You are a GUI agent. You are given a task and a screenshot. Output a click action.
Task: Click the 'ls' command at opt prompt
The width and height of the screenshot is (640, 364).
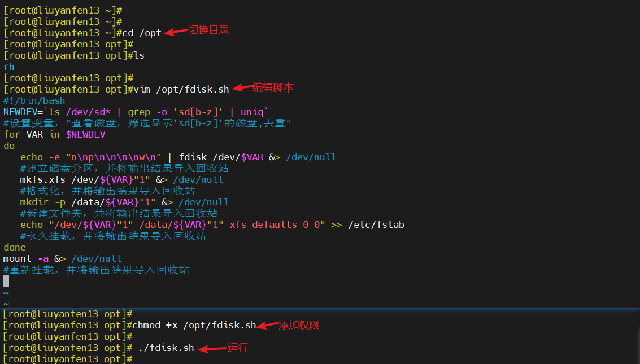[x=139, y=55]
